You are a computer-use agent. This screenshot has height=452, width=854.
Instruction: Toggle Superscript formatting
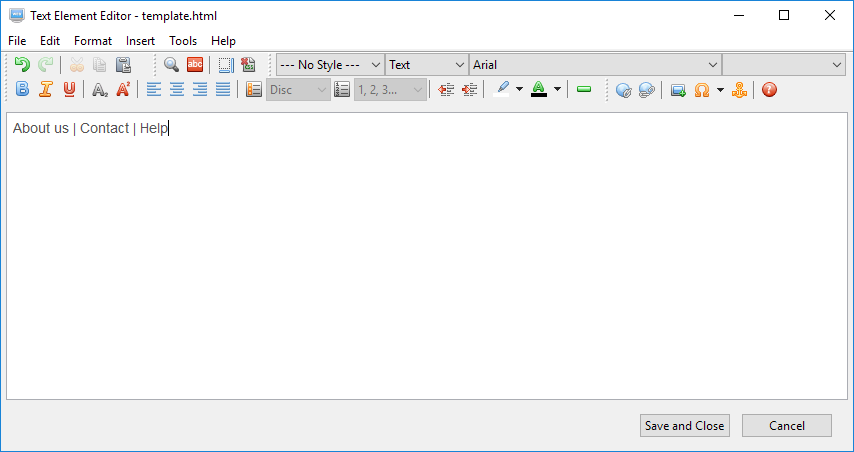tap(123, 90)
